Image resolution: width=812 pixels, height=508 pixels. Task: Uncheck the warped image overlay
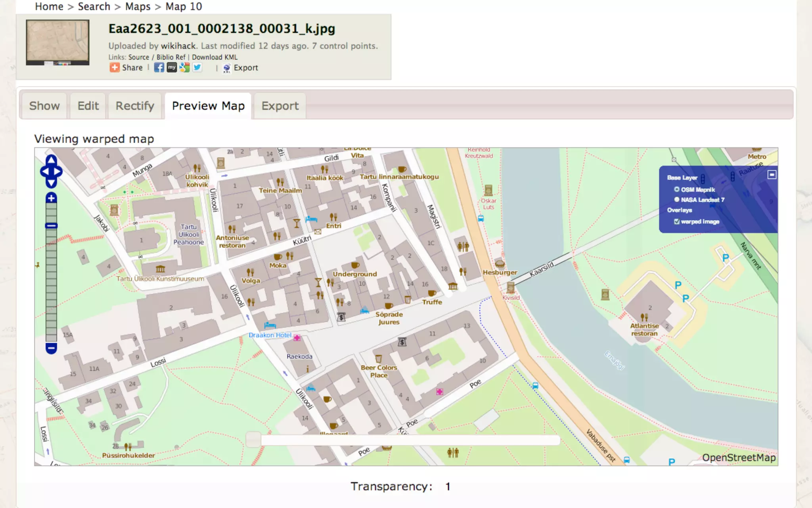coord(677,221)
